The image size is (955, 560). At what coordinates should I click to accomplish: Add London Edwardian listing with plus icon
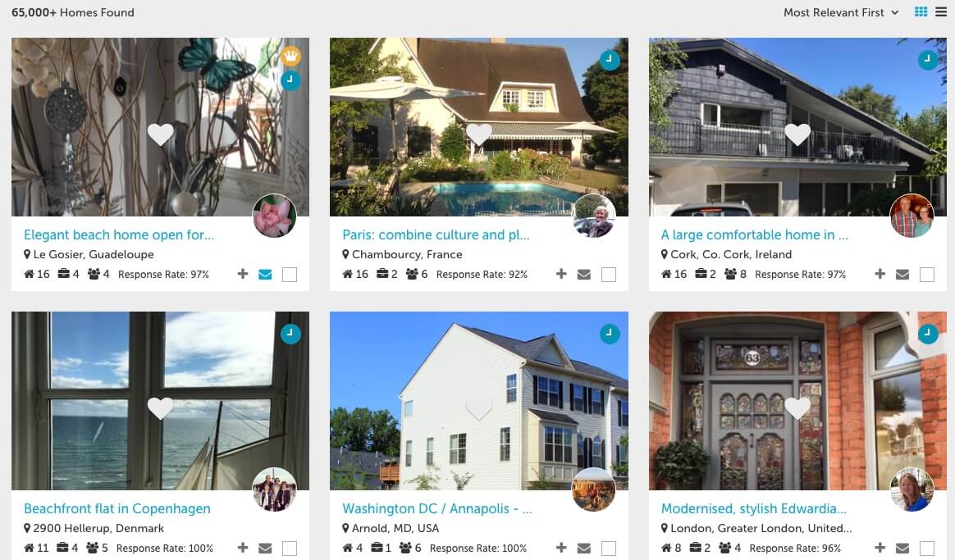tap(880, 548)
